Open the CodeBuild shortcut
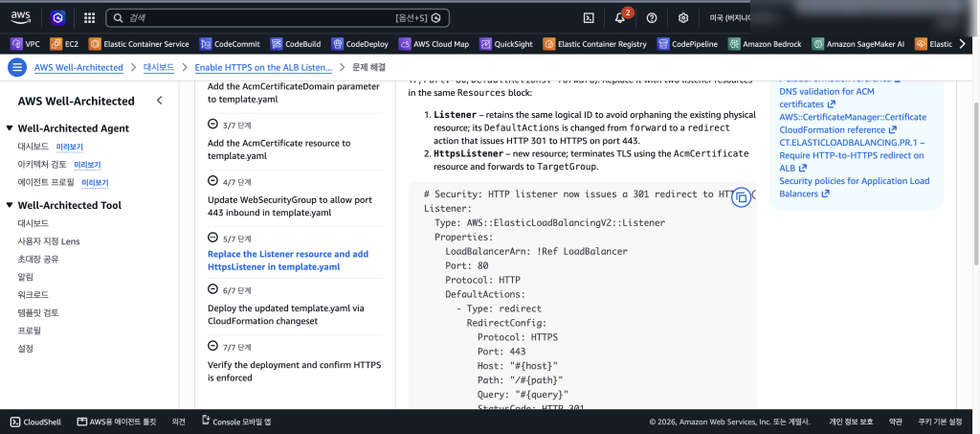This screenshot has width=980, height=434. pyautogui.click(x=296, y=44)
